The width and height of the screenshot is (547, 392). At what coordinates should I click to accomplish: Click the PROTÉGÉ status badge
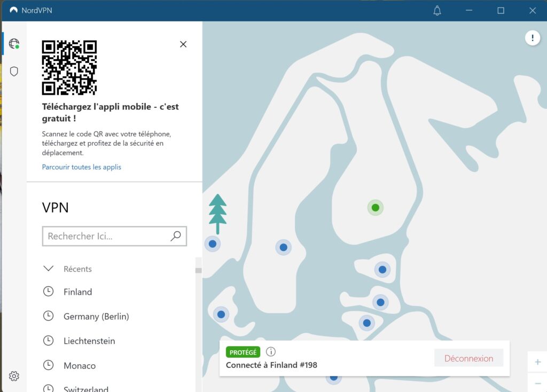pyautogui.click(x=243, y=352)
